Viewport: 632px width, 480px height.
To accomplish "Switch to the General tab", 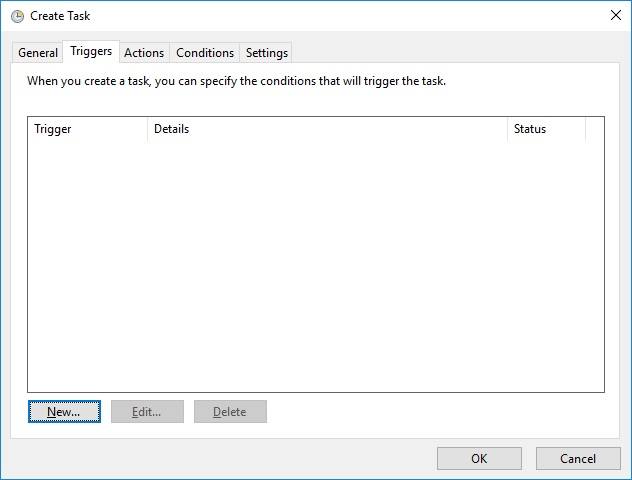I will [38, 53].
